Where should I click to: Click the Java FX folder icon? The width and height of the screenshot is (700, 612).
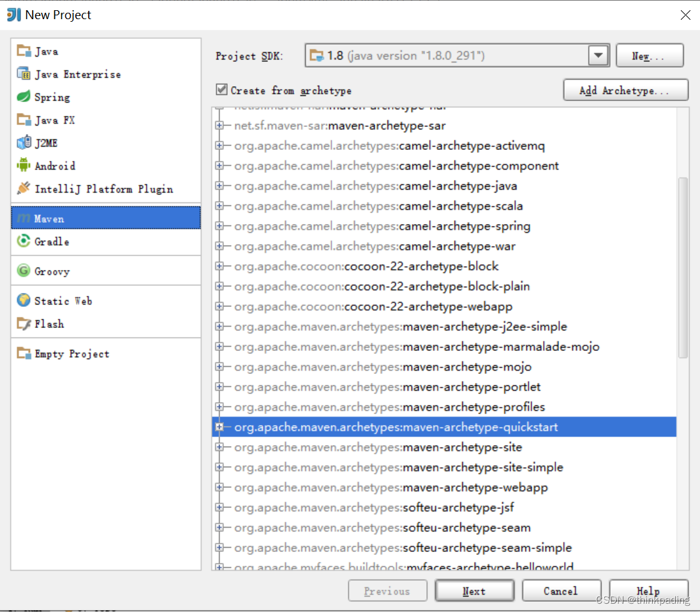(x=24, y=119)
